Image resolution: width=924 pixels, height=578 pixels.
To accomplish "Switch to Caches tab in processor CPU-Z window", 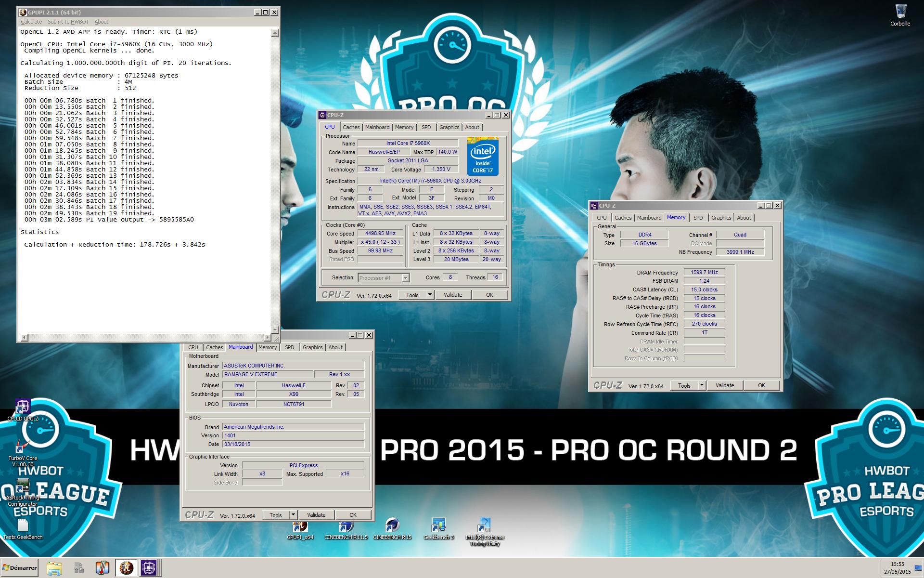I will (351, 127).
